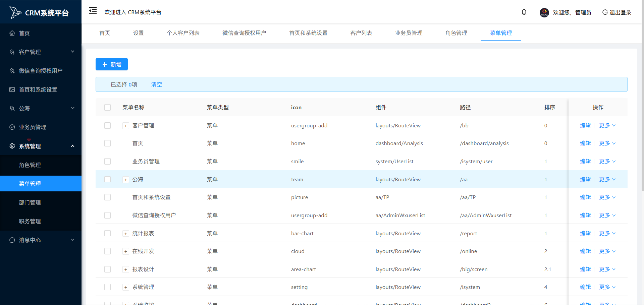Click 消息中心 message icon in sidebar
Viewport: 644px width, 305px height.
click(12, 240)
